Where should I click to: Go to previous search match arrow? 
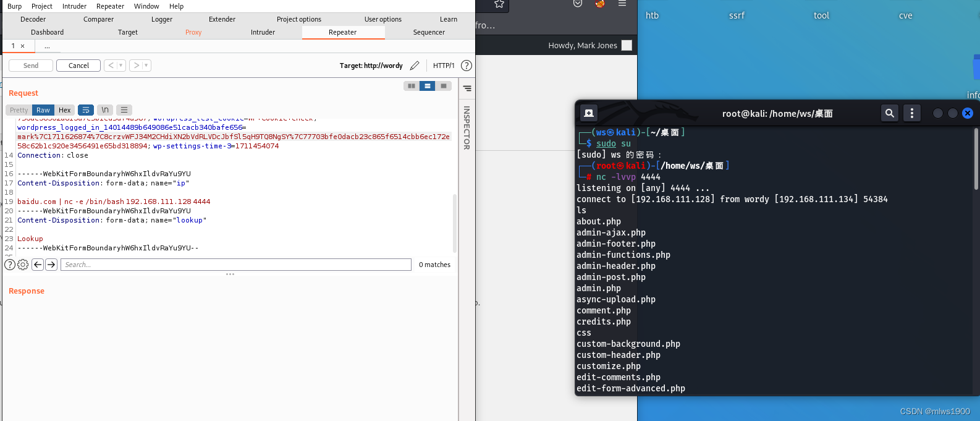click(x=38, y=265)
